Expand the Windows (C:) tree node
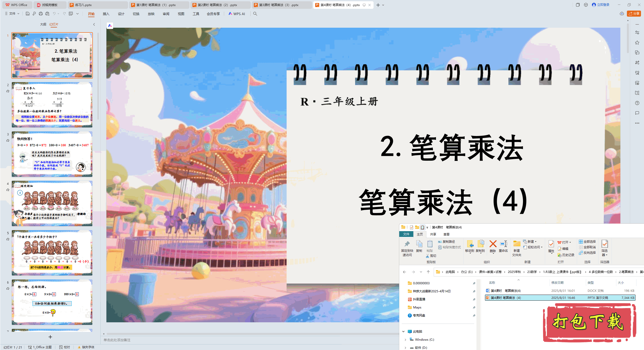The width and height of the screenshot is (644, 350). (405, 339)
